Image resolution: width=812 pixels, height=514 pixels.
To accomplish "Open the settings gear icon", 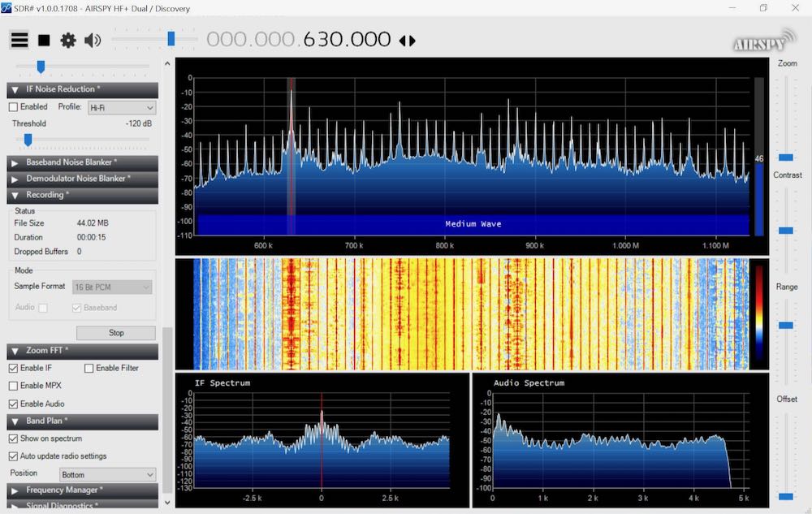I will tap(68, 39).
